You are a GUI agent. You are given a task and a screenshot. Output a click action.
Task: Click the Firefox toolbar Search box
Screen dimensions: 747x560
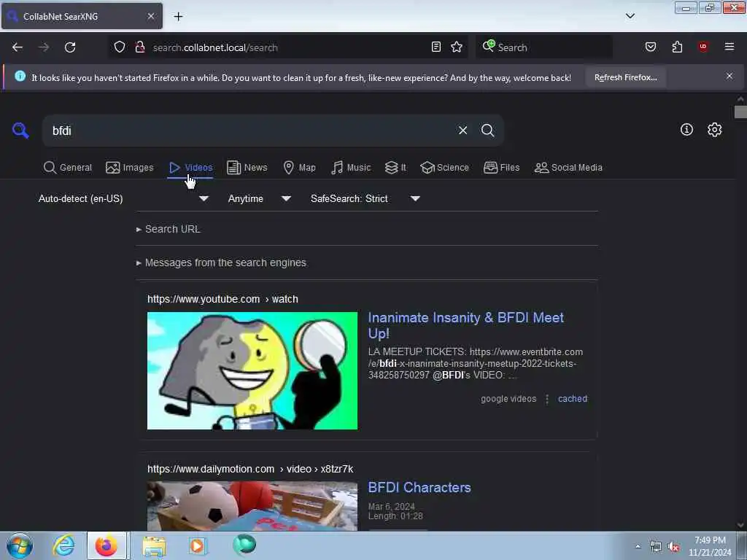[544, 47]
